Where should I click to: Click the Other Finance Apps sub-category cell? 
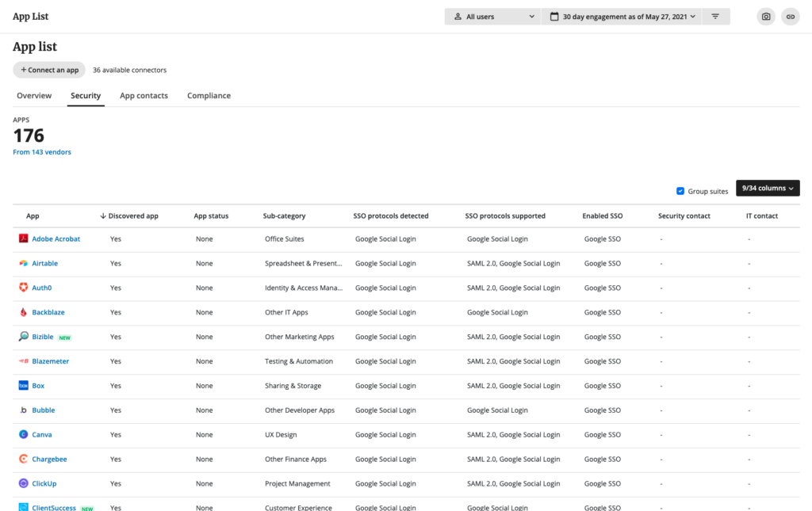pyautogui.click(x=296, y=460)
